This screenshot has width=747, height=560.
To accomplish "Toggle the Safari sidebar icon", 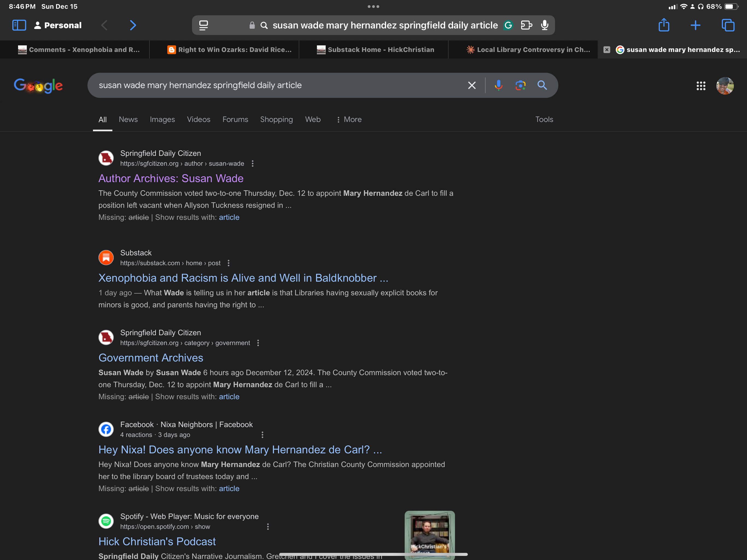I will [x=19, y=25].
